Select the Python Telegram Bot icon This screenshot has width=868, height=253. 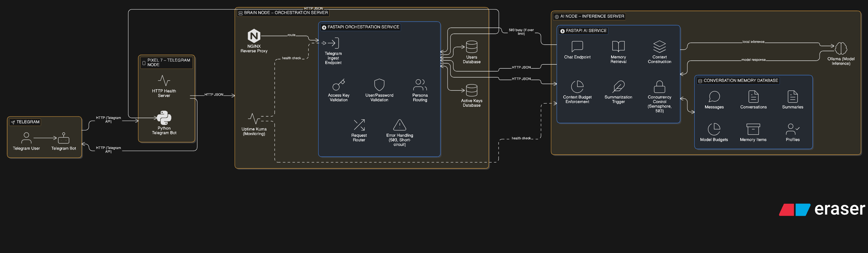[164, 118]
